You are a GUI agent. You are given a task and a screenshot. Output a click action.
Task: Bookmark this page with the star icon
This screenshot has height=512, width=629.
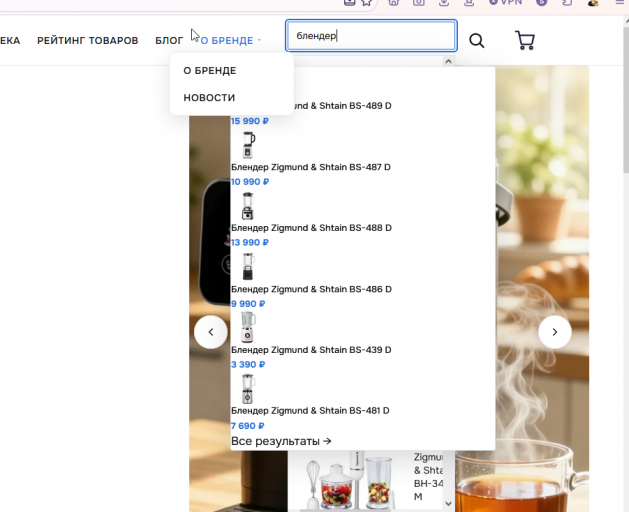click(366, 2)
